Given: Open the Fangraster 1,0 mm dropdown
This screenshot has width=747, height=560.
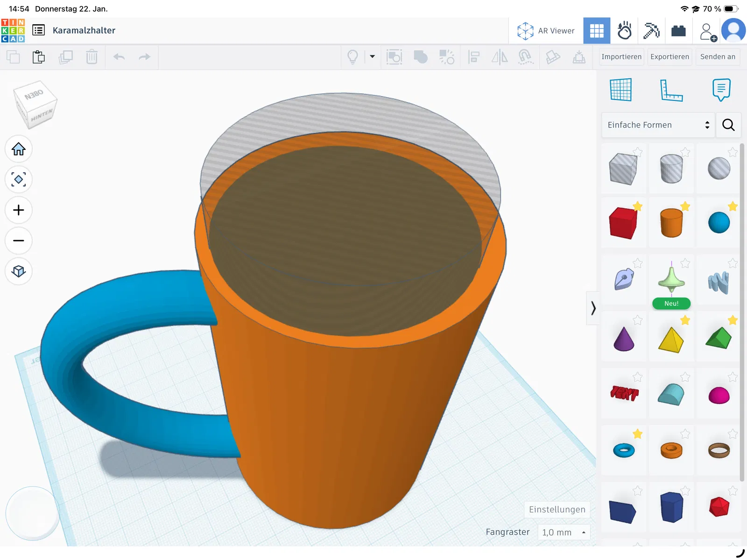Looking at the screenshot, I should [564, 532].
